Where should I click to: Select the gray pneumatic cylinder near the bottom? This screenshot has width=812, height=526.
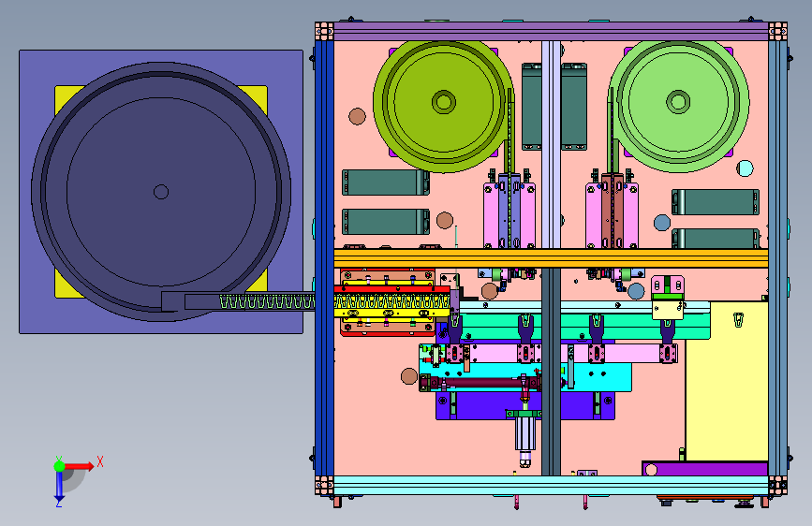(x=525, y=435)
